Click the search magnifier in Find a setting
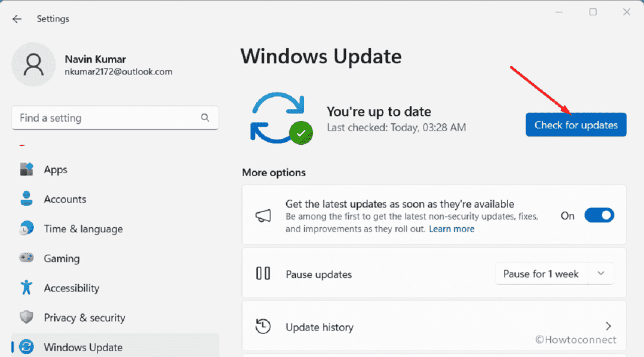 (205, 118)
